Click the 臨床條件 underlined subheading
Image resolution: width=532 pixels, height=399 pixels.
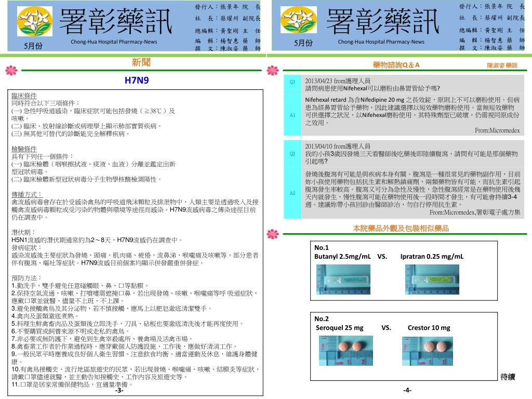tap(24, 96)
